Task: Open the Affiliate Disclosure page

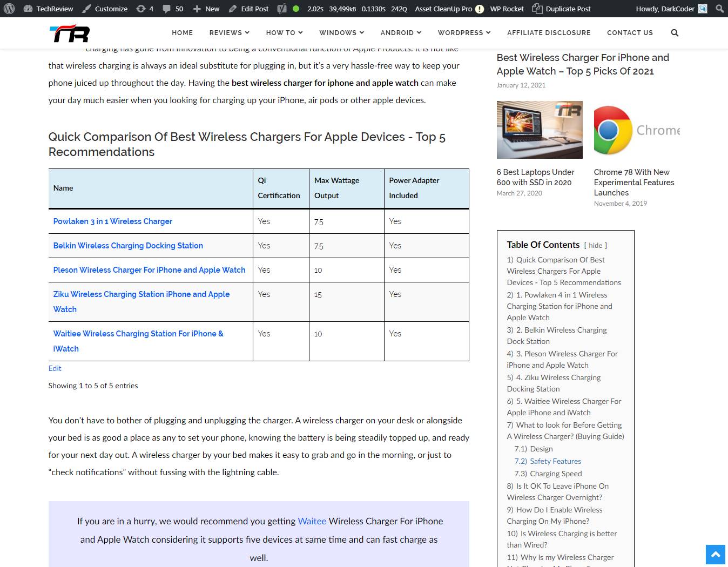Action: tap(549, 33)
